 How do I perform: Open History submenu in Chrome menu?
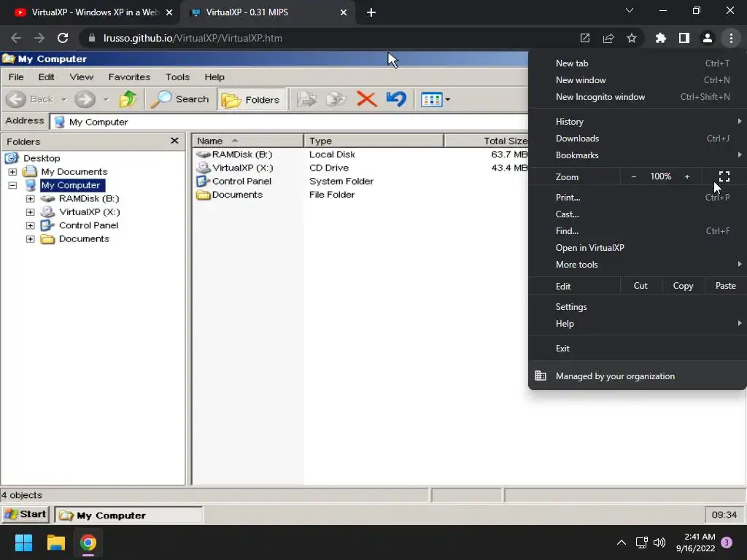click(x=638, y=122)
